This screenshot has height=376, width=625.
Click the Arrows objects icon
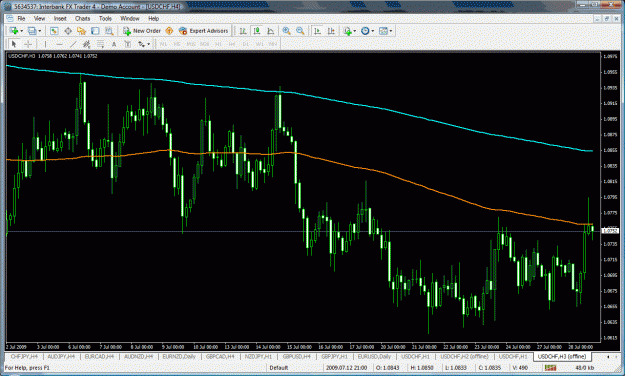point(142,44)
